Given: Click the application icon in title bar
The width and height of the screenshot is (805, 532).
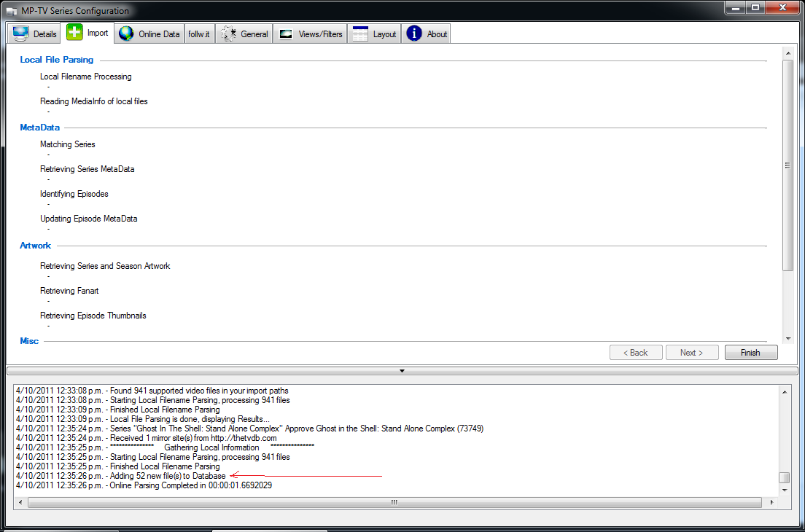Looking at the screenshot, I should click(11, 11).
